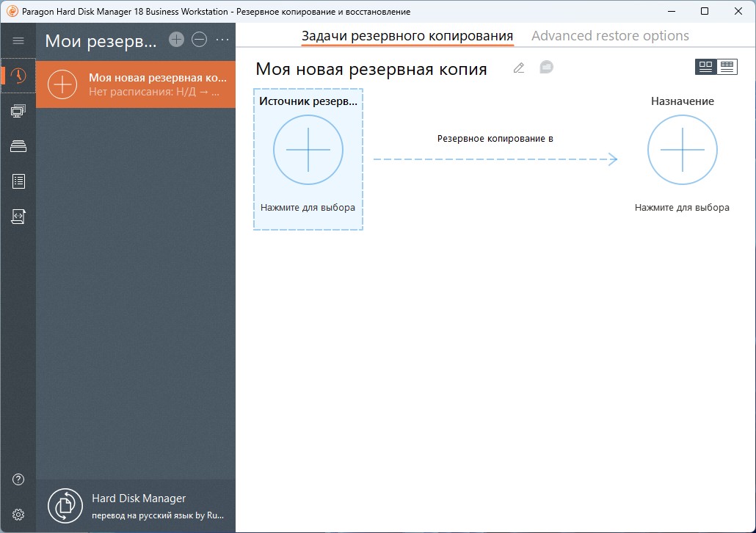Rename backup using the pencil icon
The width and height of the screenshot is (756, 533).
tap(519, 68)
